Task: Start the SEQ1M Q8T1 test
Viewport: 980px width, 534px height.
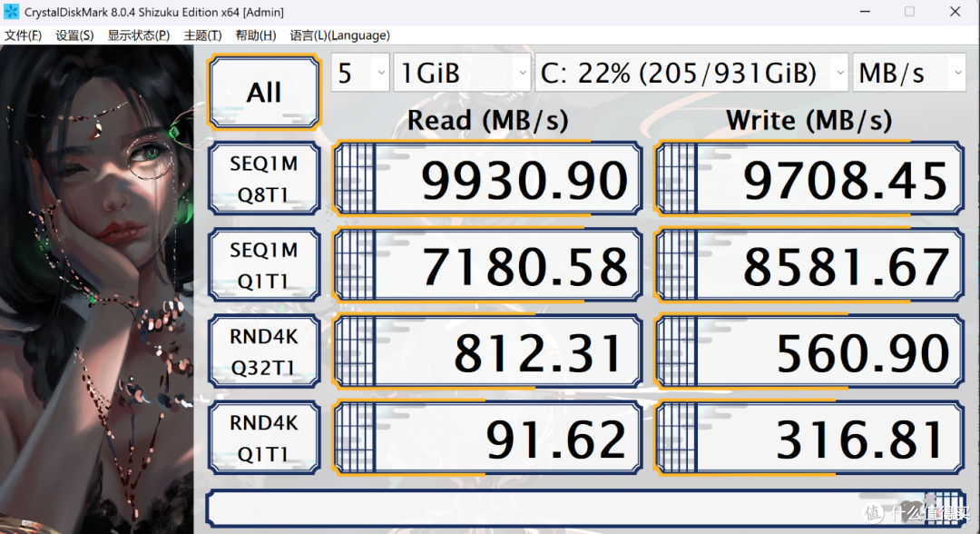Action: tap(264, 179)
